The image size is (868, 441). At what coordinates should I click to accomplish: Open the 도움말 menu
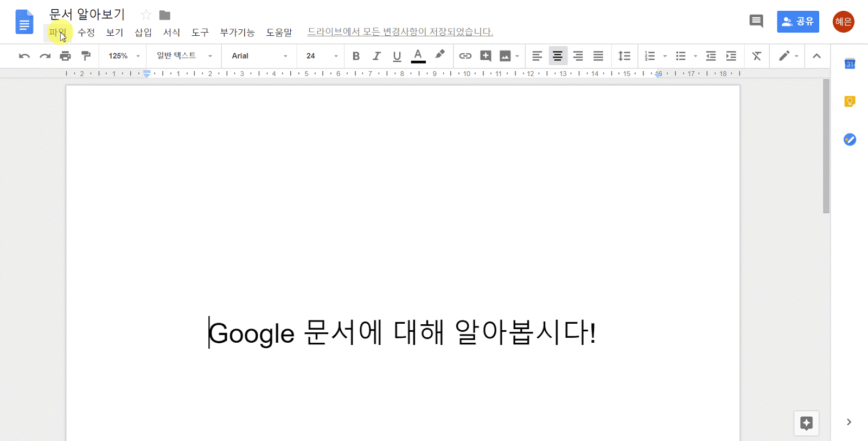click(279, 33)
